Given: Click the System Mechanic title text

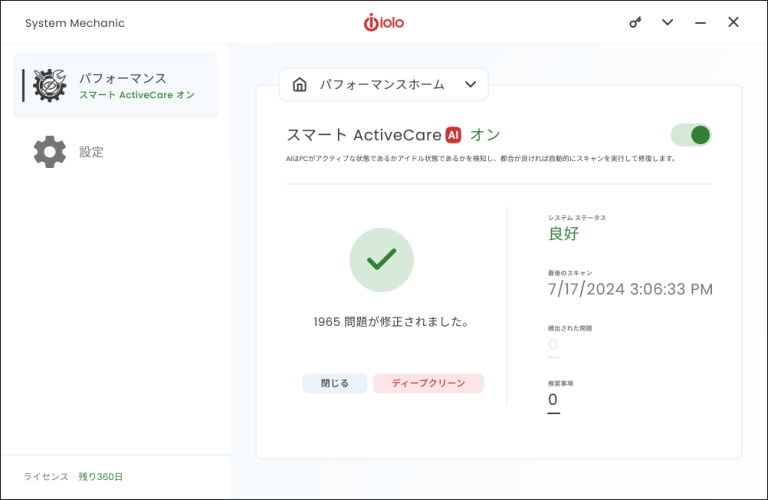Looking at the screenshot, I should (75, 23).
